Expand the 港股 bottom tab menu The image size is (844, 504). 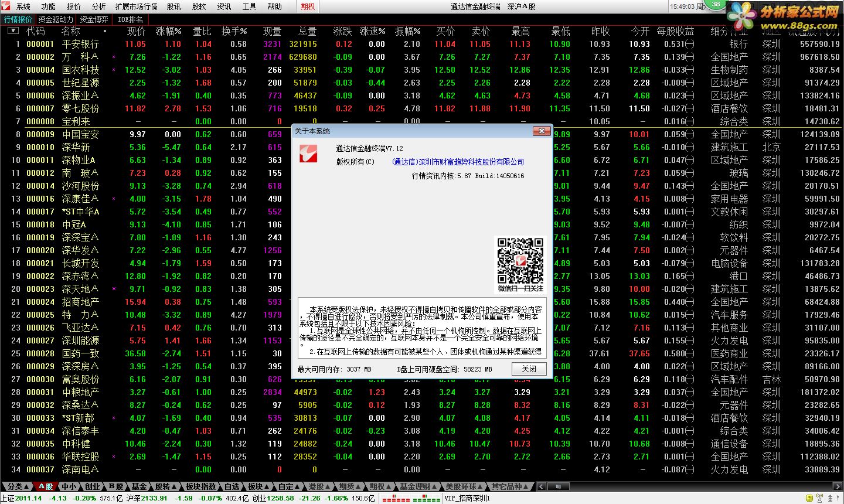pos(319,486)
